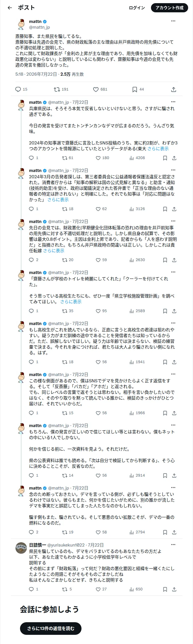Bookmark the main post with 44 saves
Screen dimensions: 193x644
(138, 89)
